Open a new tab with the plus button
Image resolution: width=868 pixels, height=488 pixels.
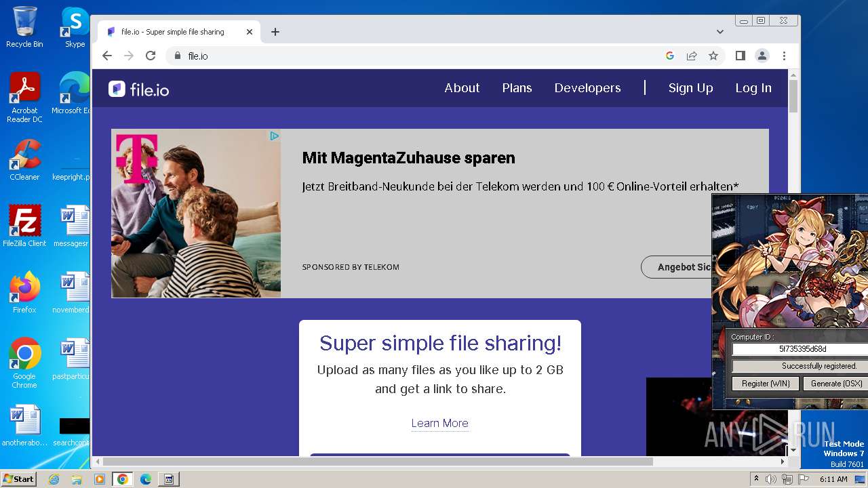pos(275,32)
